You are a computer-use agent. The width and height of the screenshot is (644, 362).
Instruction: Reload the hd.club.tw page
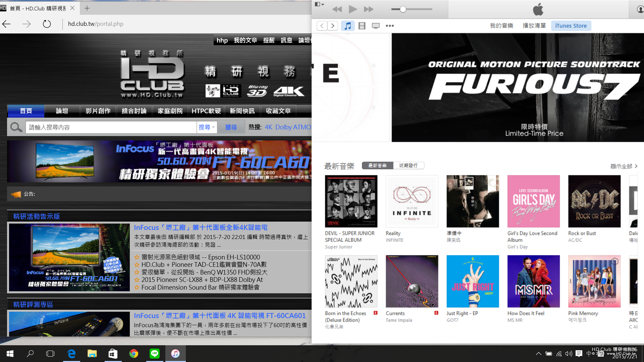coord(47,24)
